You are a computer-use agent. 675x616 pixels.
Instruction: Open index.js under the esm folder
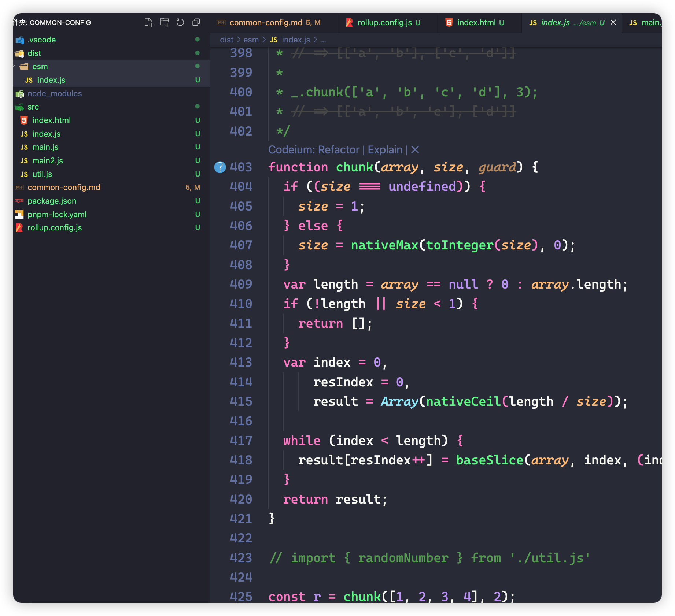[x=112, y=80]
